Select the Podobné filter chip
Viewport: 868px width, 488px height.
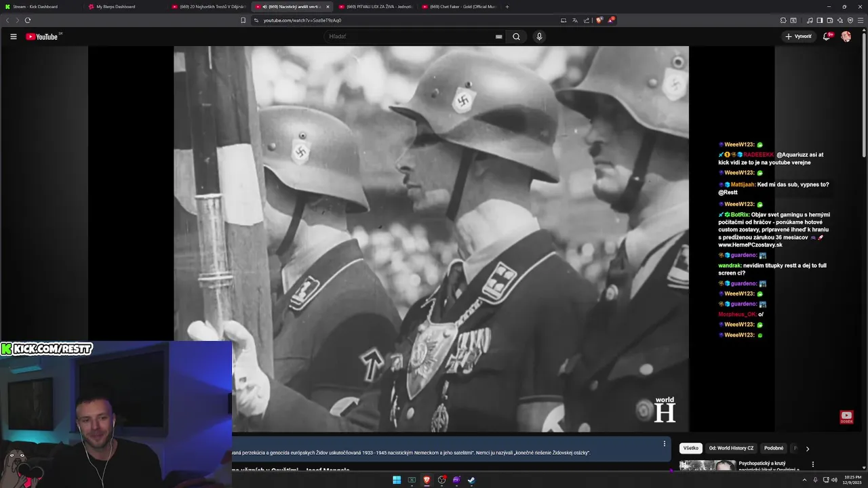(x=774, y=448)
